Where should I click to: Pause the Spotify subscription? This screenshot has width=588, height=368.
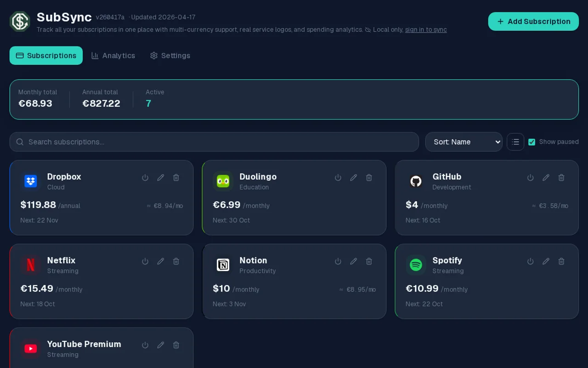pyautogui.click(x=531, y=261)
